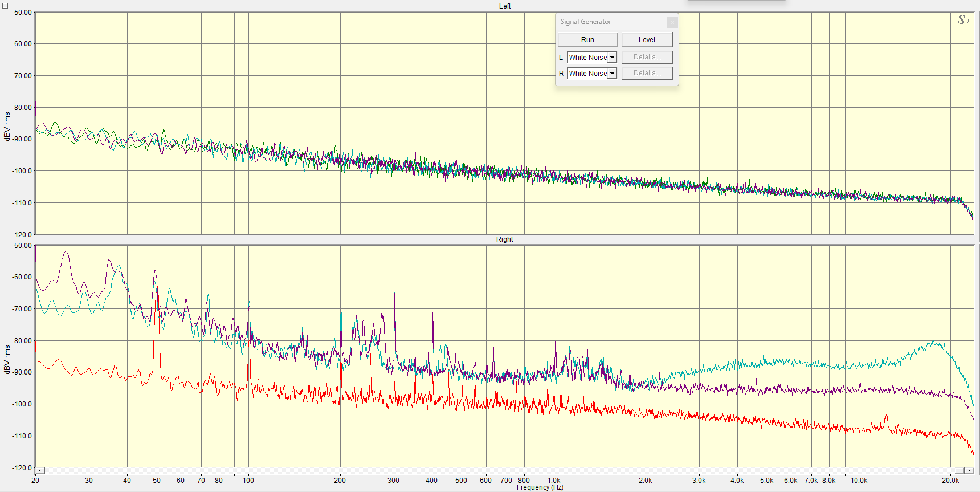Click the scrollbar thumb beside the right arrow
Screen dimensions: 980x492
(x=960, y=471)
